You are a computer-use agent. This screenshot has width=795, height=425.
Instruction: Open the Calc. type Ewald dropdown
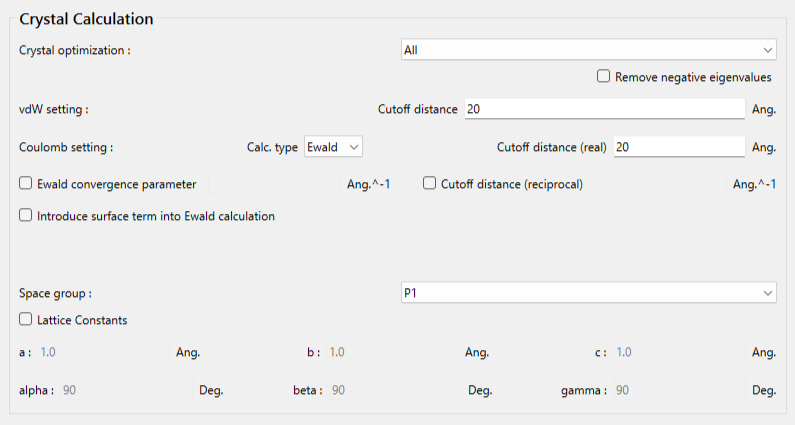333,147
